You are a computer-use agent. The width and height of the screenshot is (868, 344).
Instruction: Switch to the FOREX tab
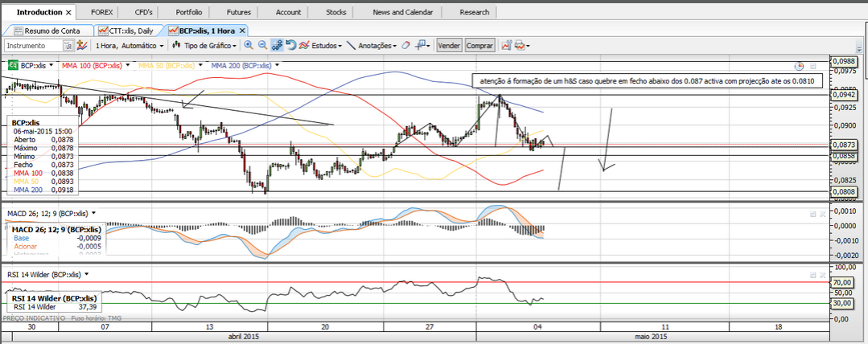102,13
